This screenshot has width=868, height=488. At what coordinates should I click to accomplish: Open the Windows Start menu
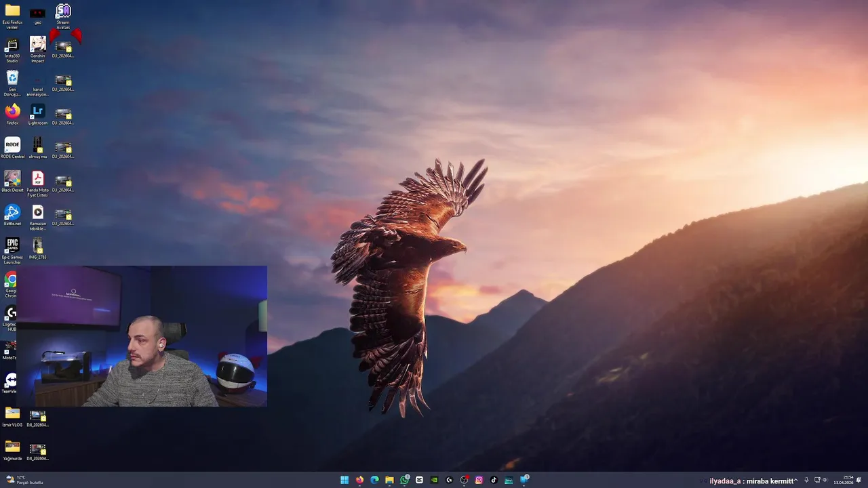click(x=344, y=480)
